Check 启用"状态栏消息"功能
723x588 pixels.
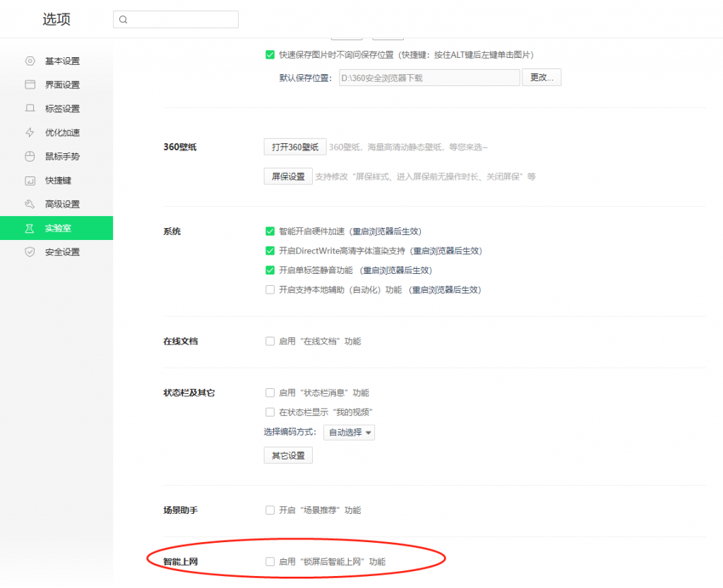[270, 392]
